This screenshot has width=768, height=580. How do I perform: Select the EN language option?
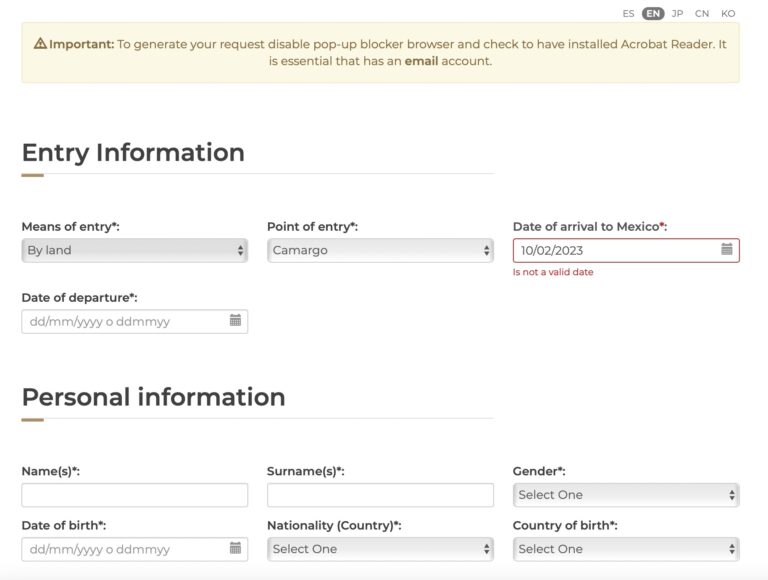(653, 14)
